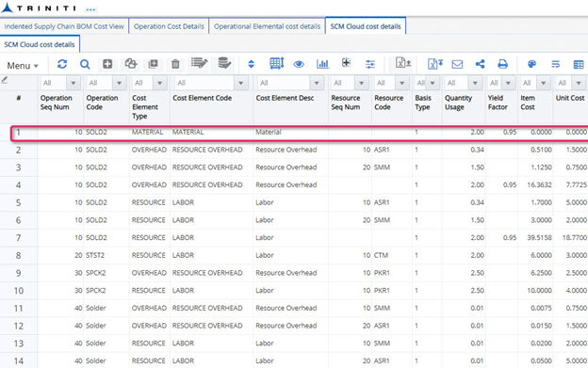Image resolution: width=588 pixels, height=368 pixels.
Task: Open the Item Cost filter dropdown
Action: click(544, 83)
